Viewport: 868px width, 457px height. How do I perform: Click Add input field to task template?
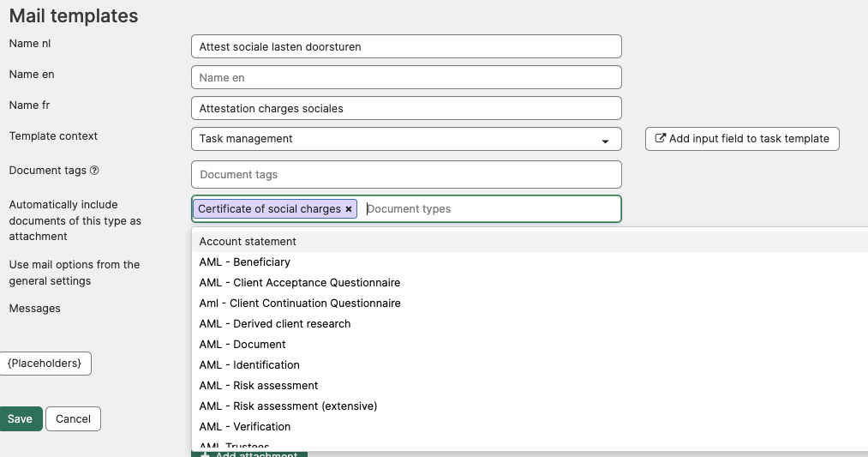coord(742,139)
